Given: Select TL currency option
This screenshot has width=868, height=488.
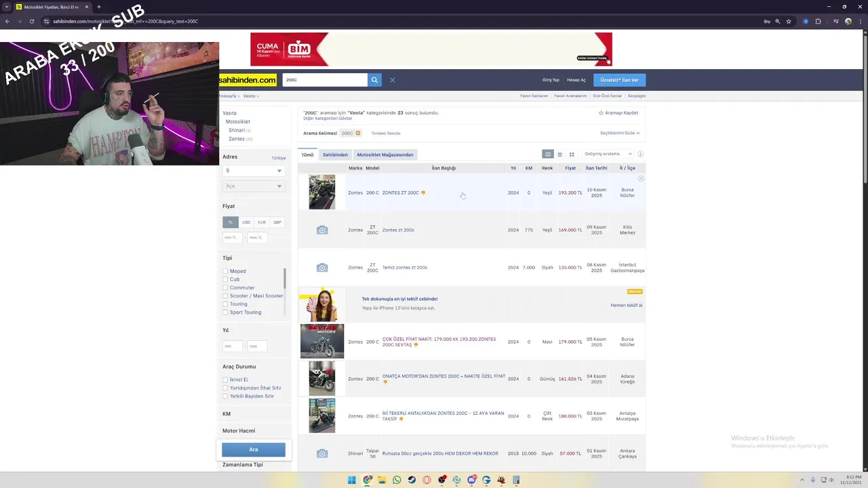Looking at the screenshot, I should 231,222.
